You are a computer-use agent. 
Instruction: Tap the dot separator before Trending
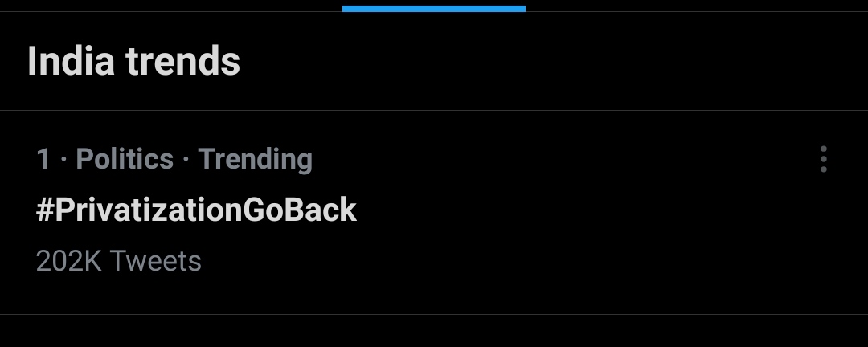click(186, 160)
